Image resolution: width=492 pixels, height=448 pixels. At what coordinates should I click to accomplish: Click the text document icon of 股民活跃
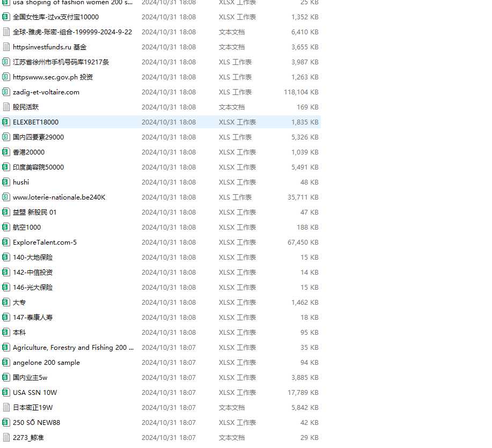pos(6,107)
